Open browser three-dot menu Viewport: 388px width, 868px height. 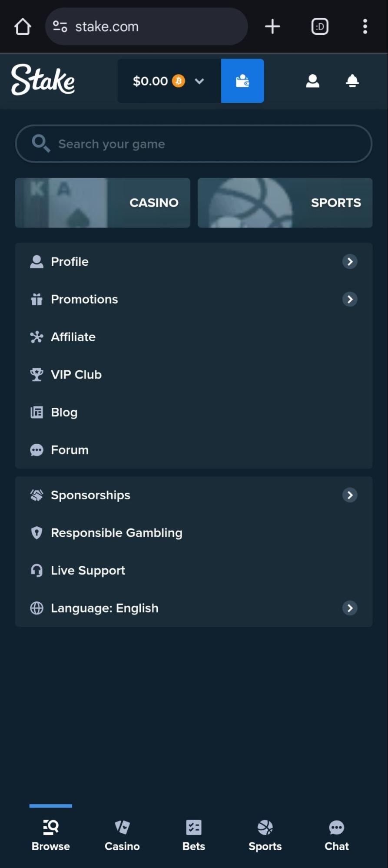(365, 26)
